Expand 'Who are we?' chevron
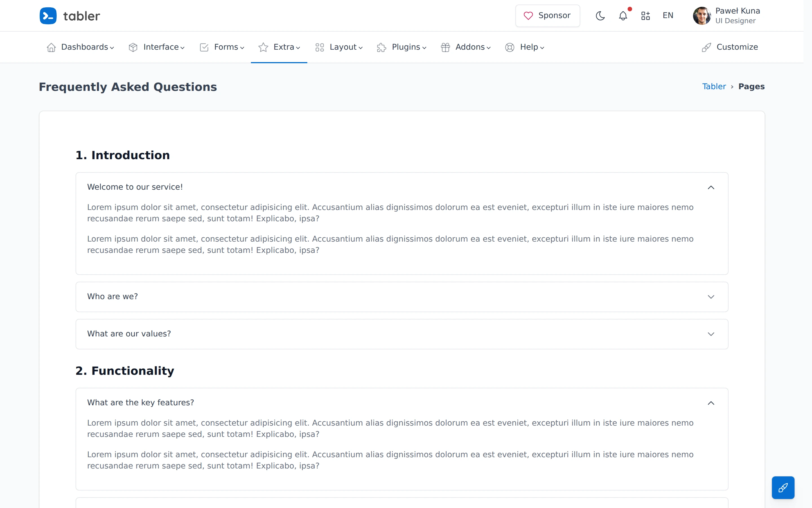Image resolution: width=812 pixels, height=508 pixels. pyautogui.click(x=711, y=297)
